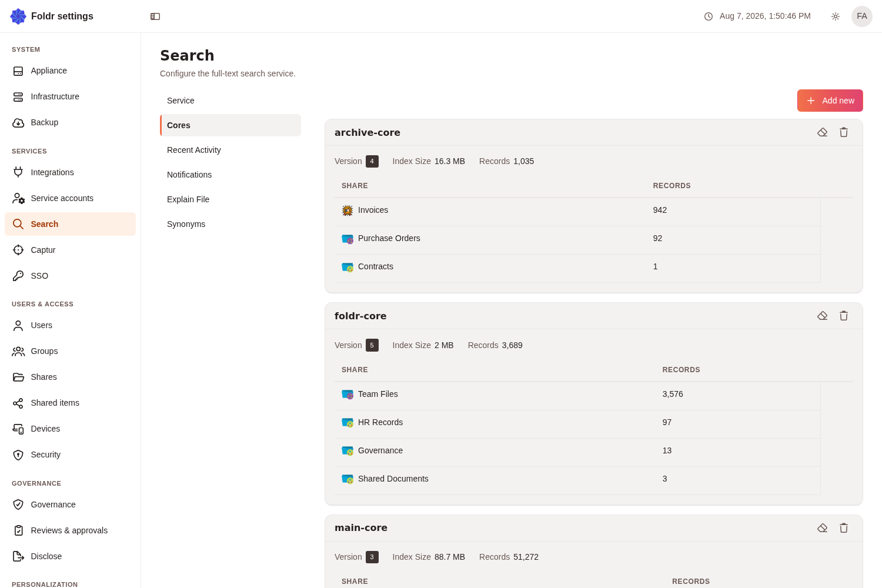The width and height of the screenshot is (882, 588).
Task: Select the Contracts share name
Action: coord(376,266)
